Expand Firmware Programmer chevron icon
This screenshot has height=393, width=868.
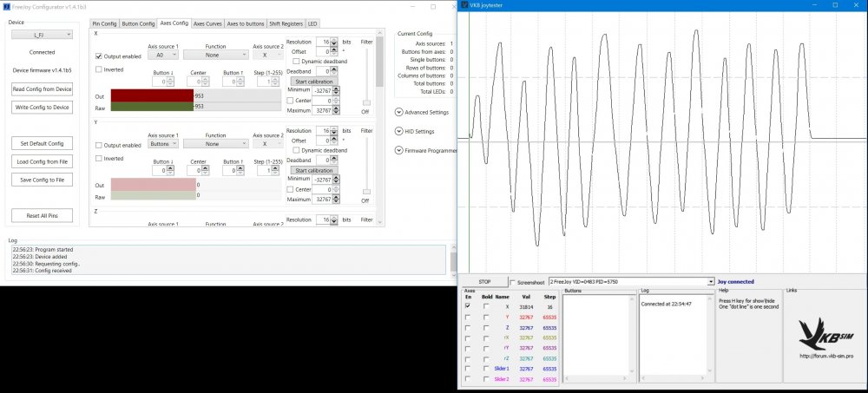click(x=398, y=150)
